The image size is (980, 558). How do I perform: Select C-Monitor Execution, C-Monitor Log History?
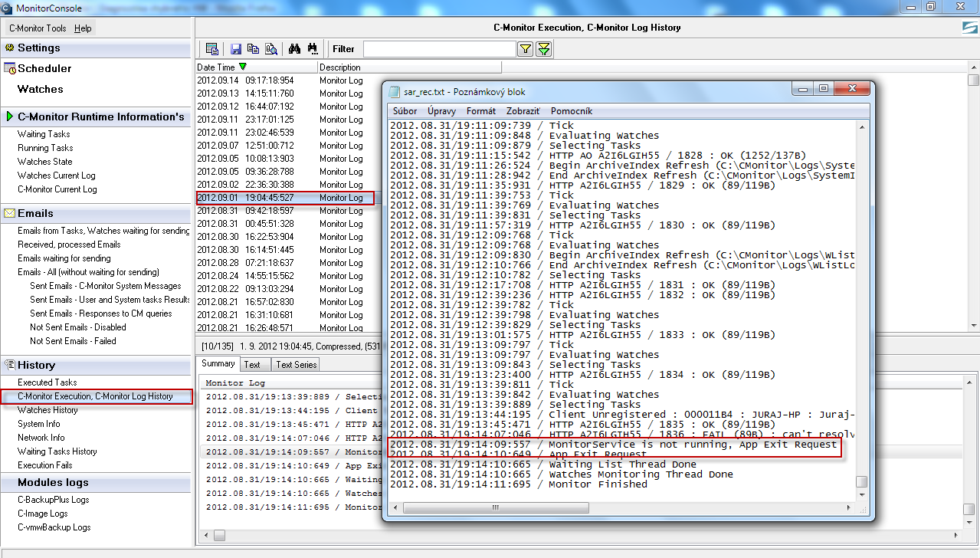click(x=95, y=396)
